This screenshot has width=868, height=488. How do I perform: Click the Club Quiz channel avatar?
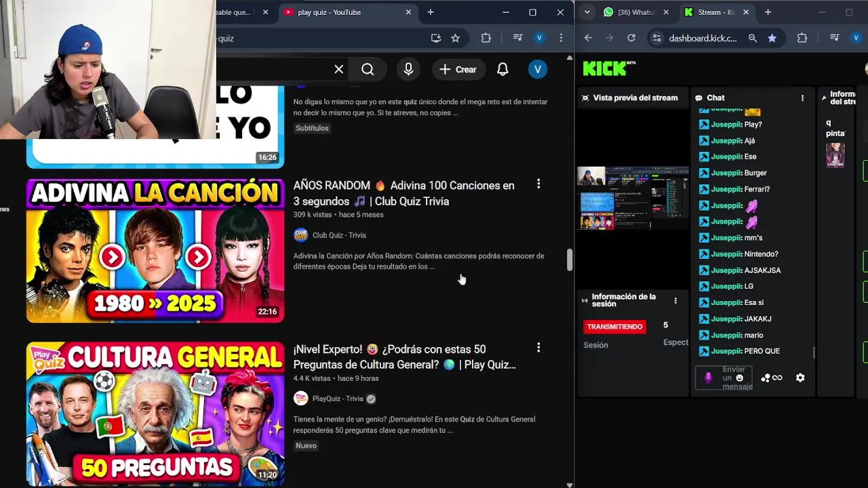pyautogui.click(x=300, y=235)
